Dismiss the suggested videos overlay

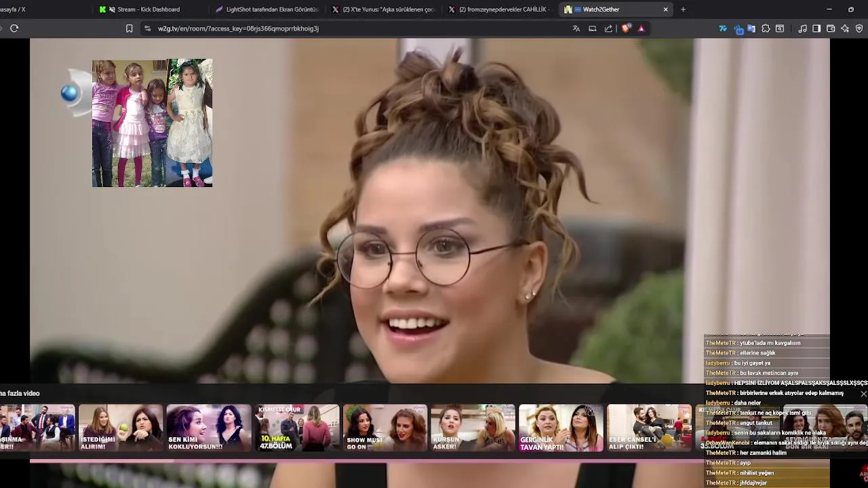(863, 394)
